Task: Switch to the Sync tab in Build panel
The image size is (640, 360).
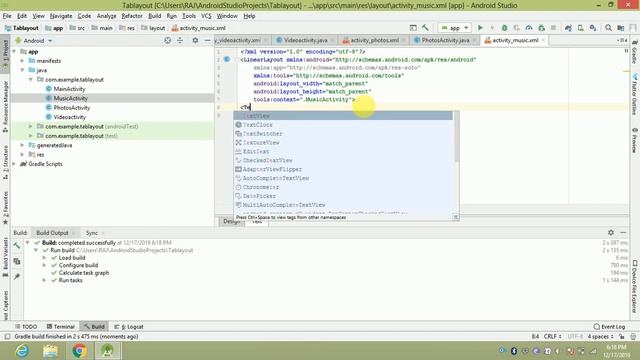Action: pyautogui.click(x=92, y=233)
